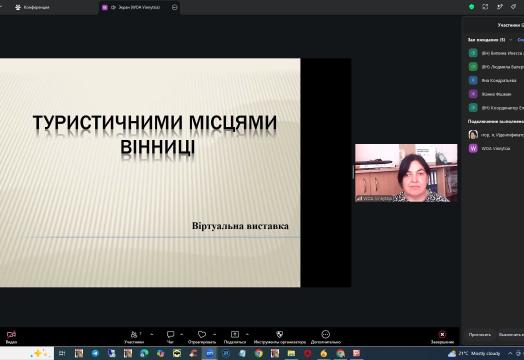Click the circle minus icon beside the screen tab
Viewport: 524px width, 360px height.
point(174,7)
